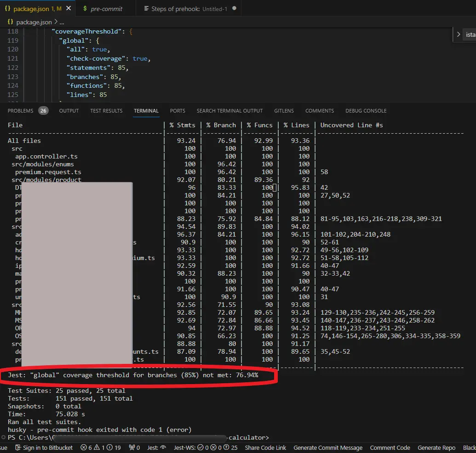
Task: Open SEARCH TERMINAL OUTPUT panel tab
Action: 229,111
